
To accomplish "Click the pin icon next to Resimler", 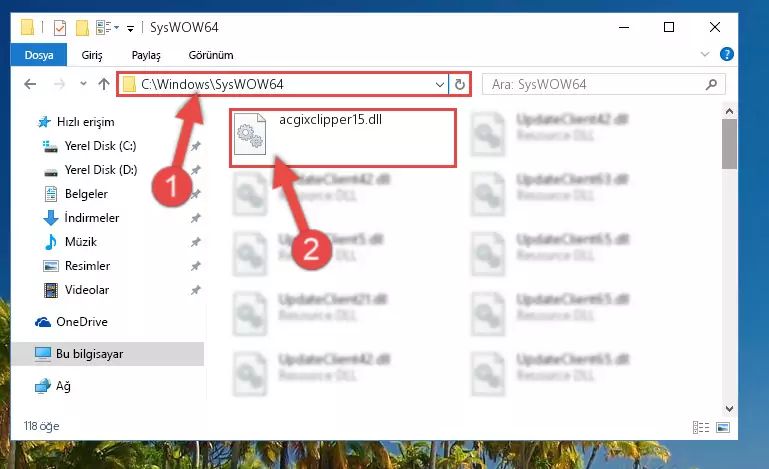I will (x=196, y=266).
